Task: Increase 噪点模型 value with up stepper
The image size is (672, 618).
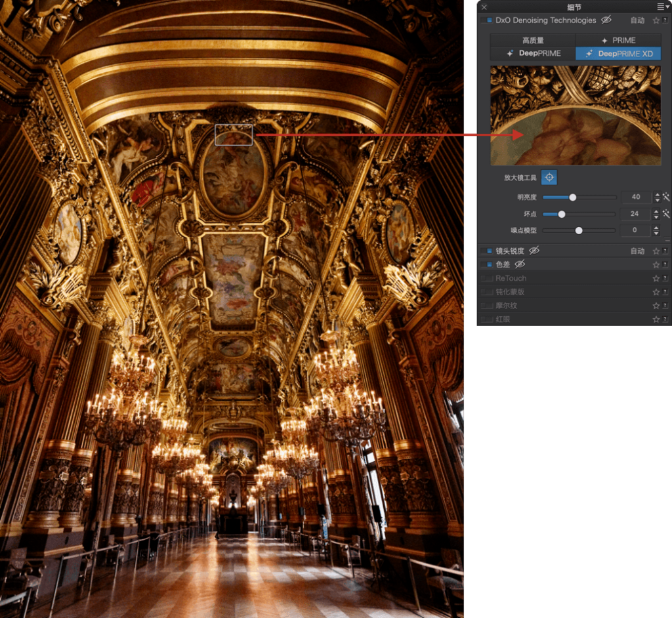Action: click(x=656, y=228)
